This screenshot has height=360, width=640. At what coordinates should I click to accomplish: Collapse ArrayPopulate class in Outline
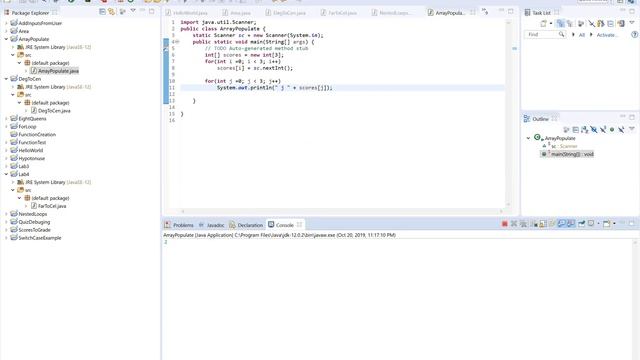pyautogui.click(x=528, y=138)
